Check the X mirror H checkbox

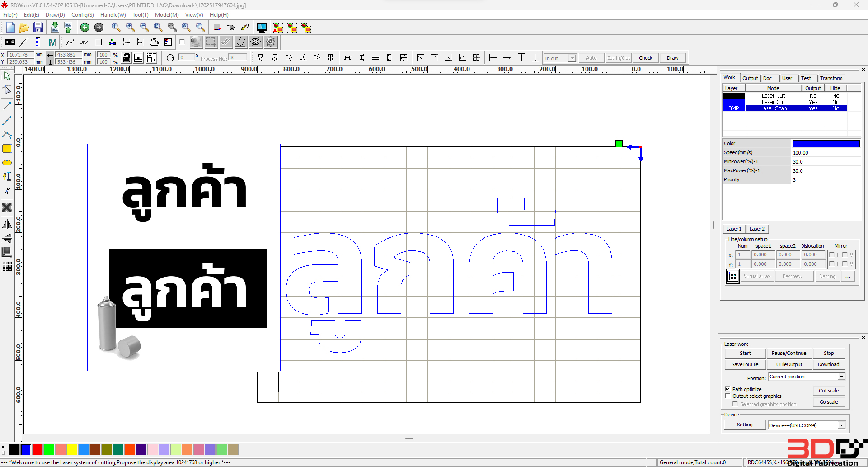(832, 255)
